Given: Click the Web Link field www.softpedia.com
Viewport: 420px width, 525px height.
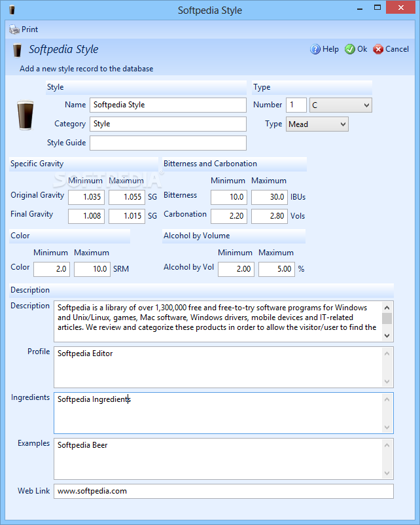Looking at the screenshot, I should 224,492.
